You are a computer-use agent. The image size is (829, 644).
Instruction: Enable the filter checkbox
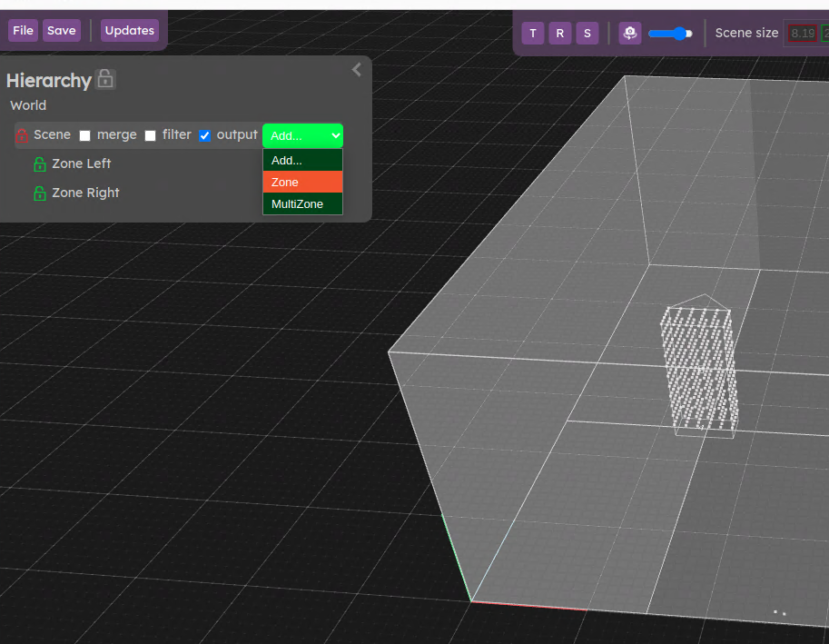(151, 136)
